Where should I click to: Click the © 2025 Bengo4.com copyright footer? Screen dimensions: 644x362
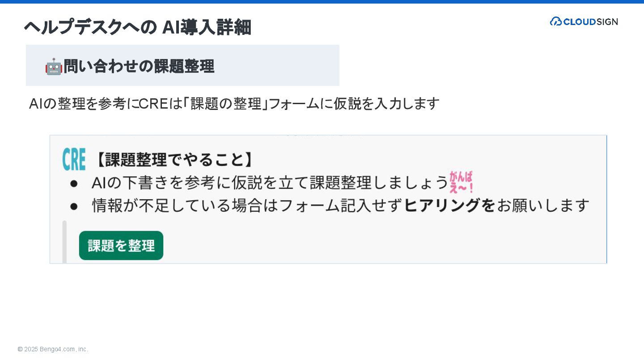coord(53,349)
